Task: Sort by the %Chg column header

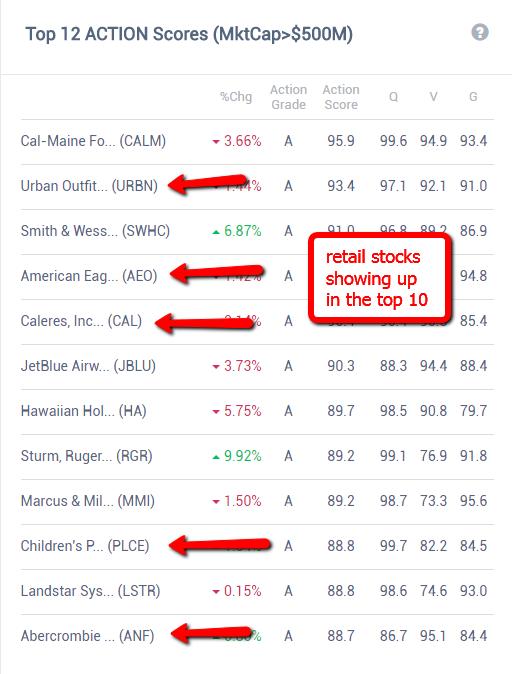Action: click(236, 97)
